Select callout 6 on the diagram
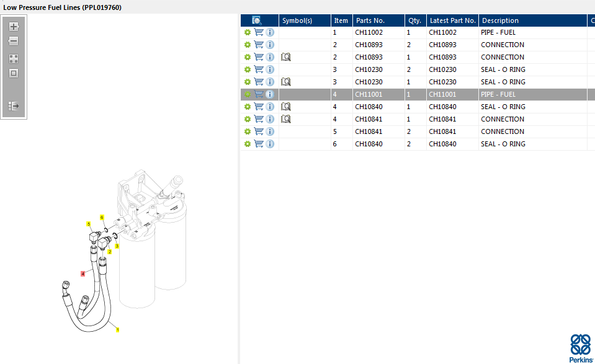The height and width of the screenshot is (364, 595). 102,217
